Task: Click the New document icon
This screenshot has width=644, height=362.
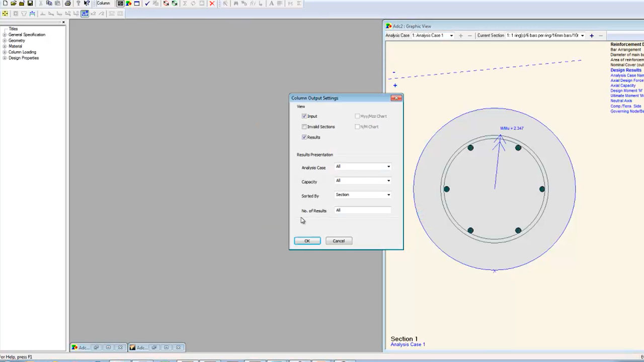Action: pyautogui.click(x=5, y=4)
